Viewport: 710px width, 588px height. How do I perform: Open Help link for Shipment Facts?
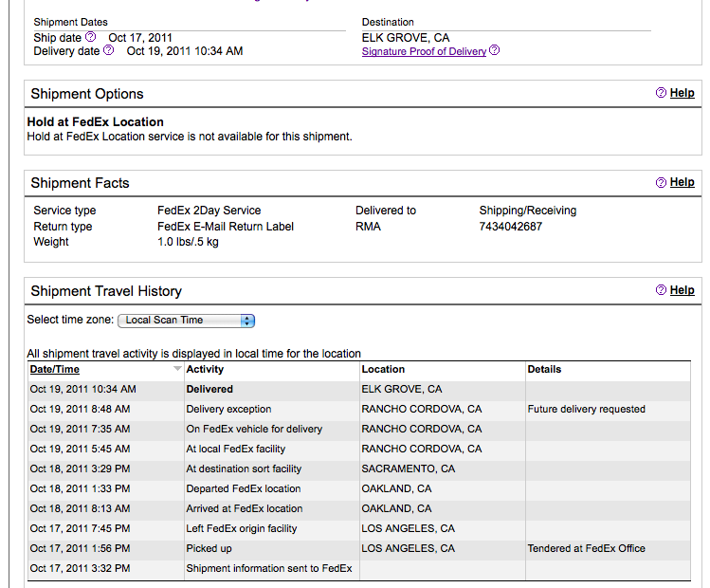point(682,182)
